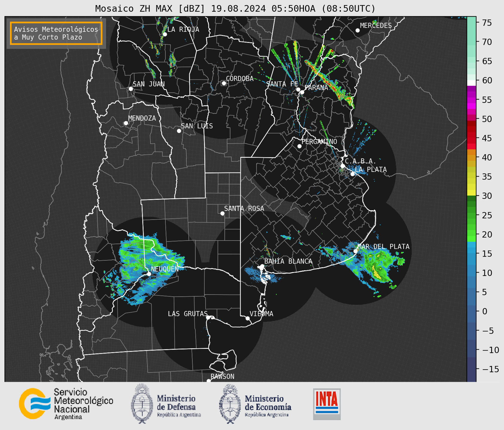Click the 40 dBZ orange color band
The image size is (504, 430).
click(x=471, y=158)
